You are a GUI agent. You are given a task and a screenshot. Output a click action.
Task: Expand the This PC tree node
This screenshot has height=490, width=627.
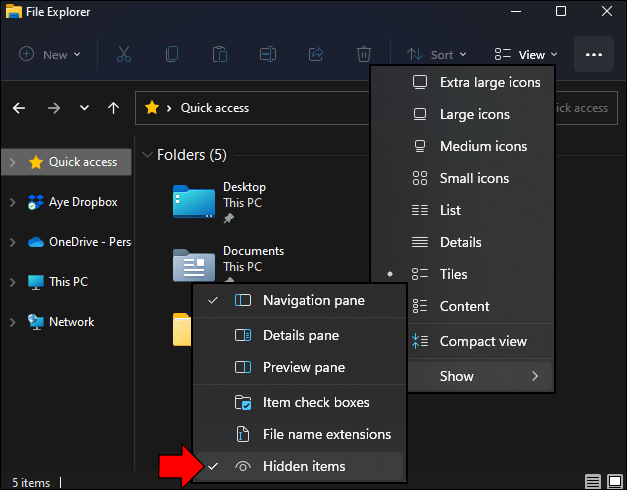(x=12, y=282)
